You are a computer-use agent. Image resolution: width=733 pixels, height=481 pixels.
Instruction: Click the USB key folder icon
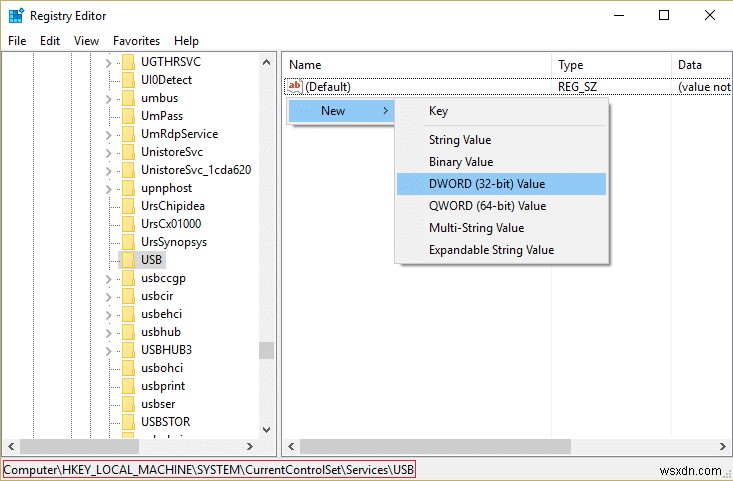click(x=128, y=260)
